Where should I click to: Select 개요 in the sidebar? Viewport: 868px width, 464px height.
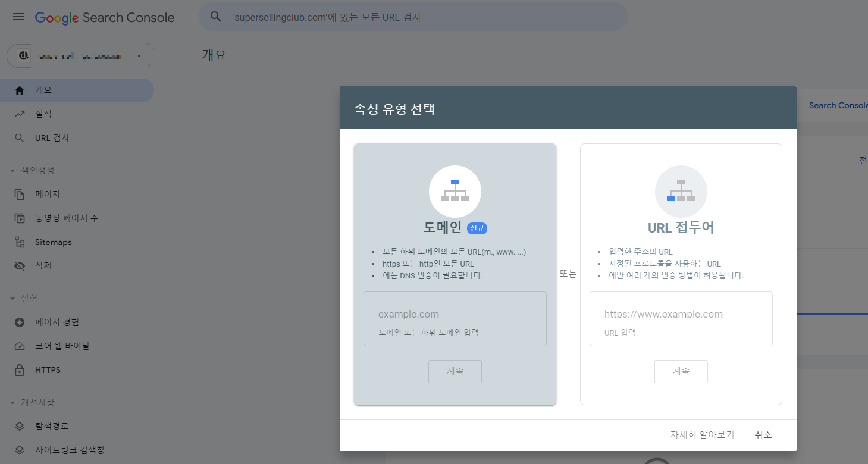pos(77,90)
